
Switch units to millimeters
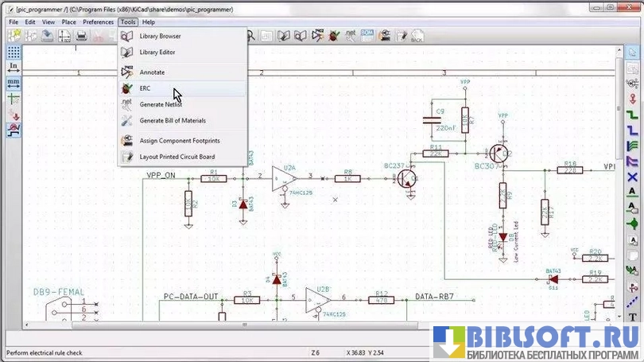(x=14, y=82)
